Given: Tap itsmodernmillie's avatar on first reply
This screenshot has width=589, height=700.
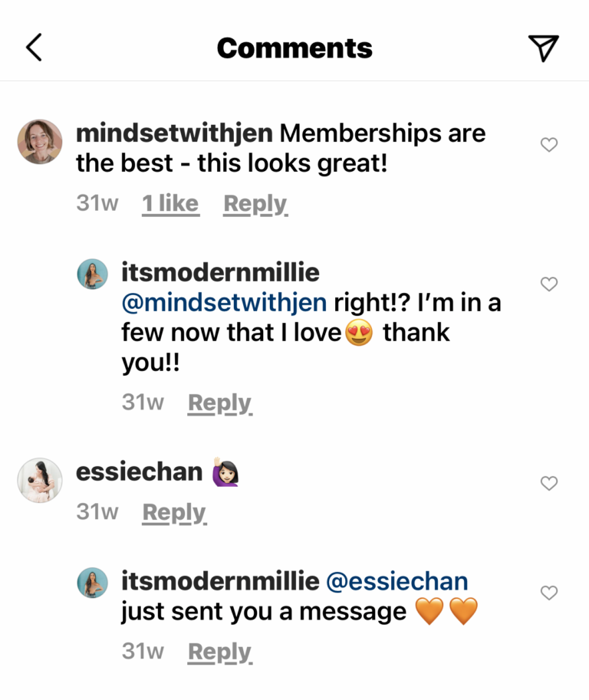Looking at the screenshot, I should (92, 274).
